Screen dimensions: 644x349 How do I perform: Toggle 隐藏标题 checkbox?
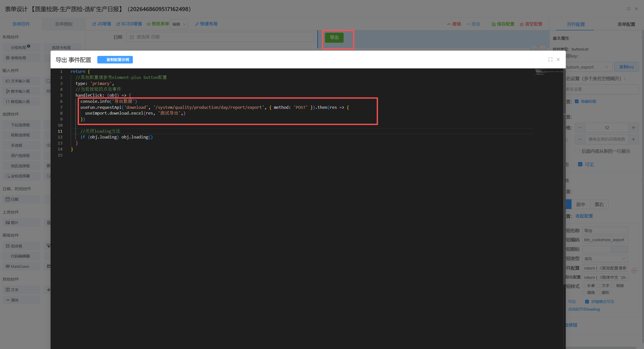[577, 102]
